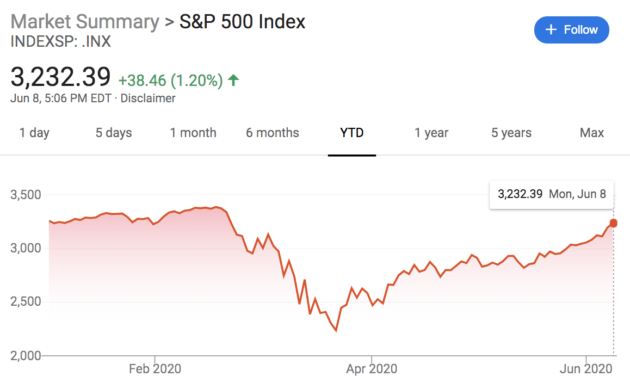The image size is (630, 383).
Task: Show the 6 months chart range
Action: tap(272, 133)
